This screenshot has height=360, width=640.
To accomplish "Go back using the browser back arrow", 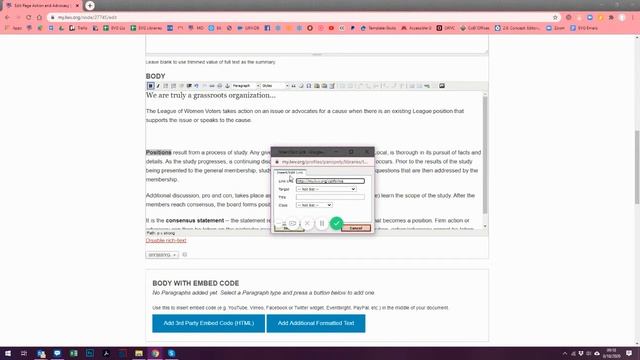I will coord(7,18).
